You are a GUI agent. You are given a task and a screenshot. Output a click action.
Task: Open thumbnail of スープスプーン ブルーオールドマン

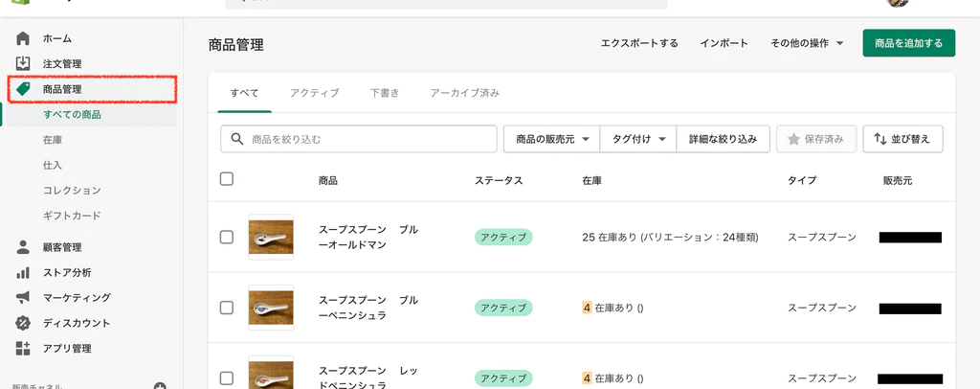tap(271, 237)
